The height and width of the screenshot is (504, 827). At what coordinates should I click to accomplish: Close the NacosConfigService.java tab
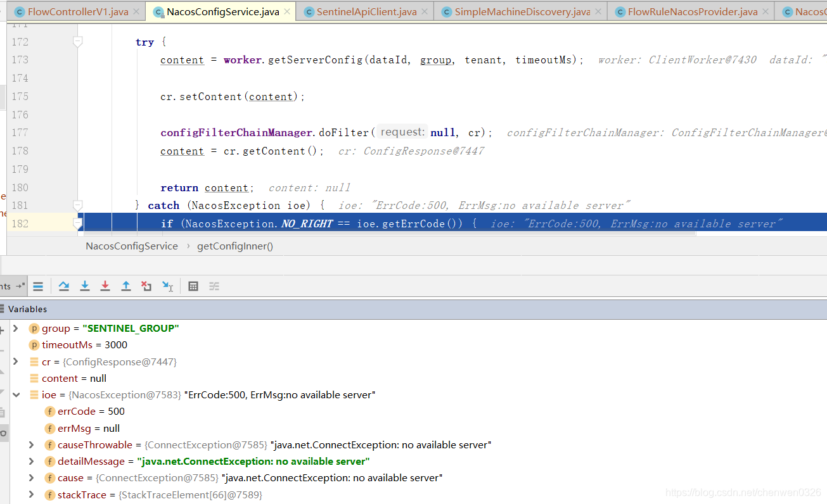(x=287, y=11)
